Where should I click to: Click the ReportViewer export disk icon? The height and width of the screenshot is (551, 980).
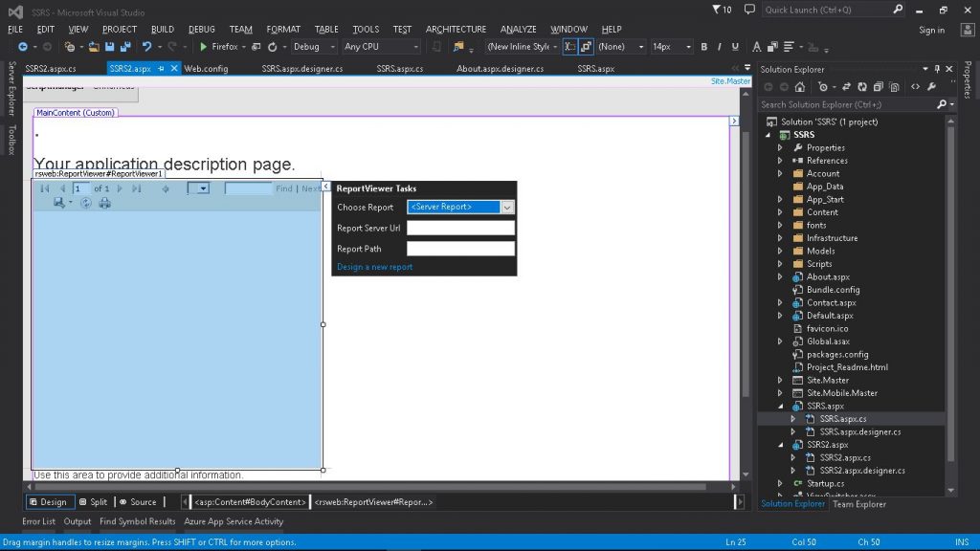[58, 203]
